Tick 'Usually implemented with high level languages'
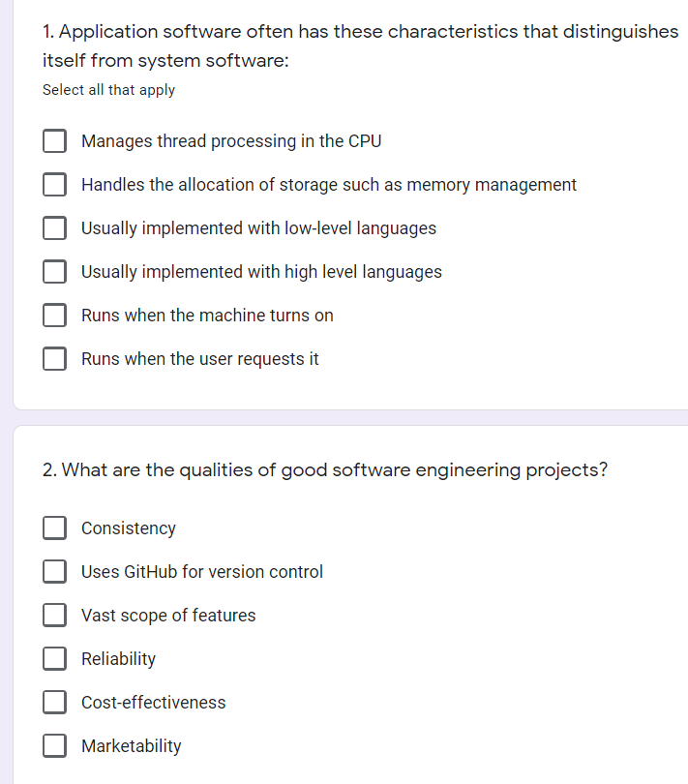 (54, 271)
